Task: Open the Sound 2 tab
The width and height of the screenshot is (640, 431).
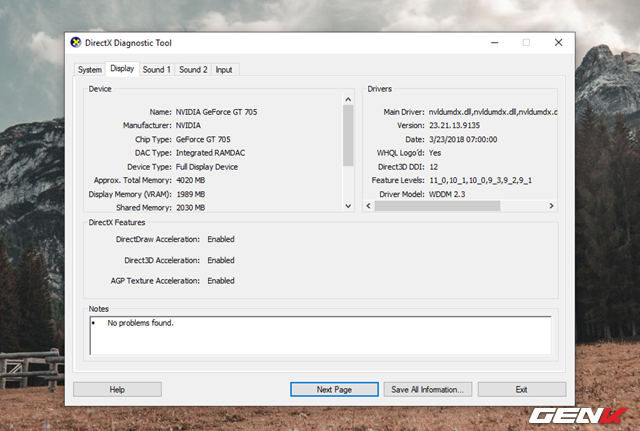Action: [193, 70]
